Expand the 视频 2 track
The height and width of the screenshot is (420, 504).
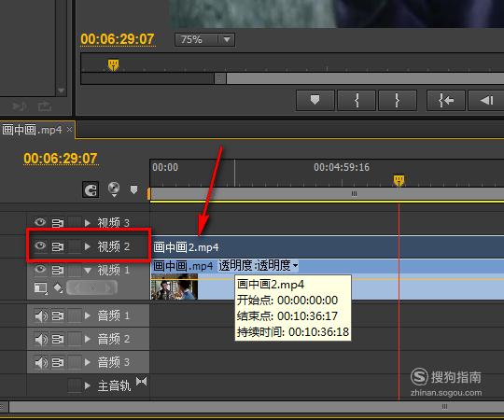click(x=87, y=246)
